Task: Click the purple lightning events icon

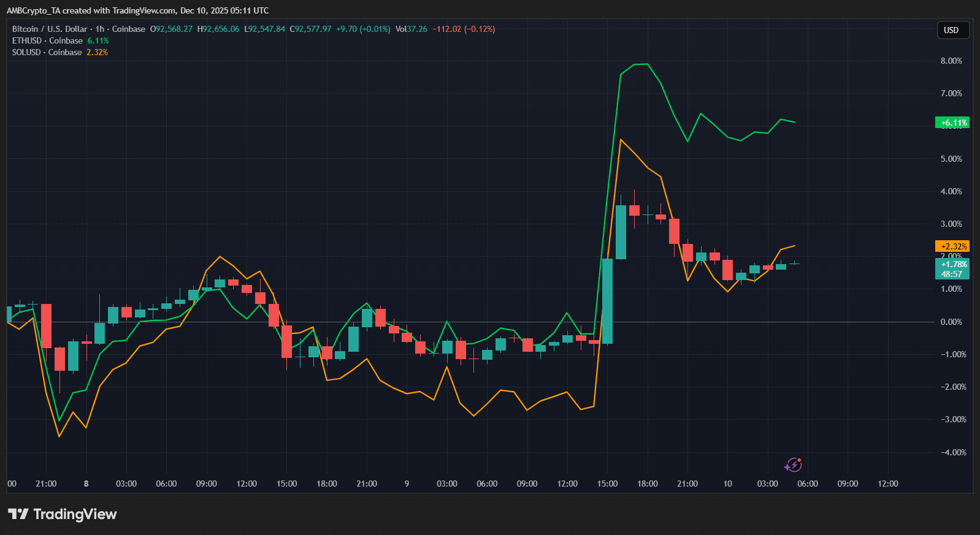Action: click(793, 465)
